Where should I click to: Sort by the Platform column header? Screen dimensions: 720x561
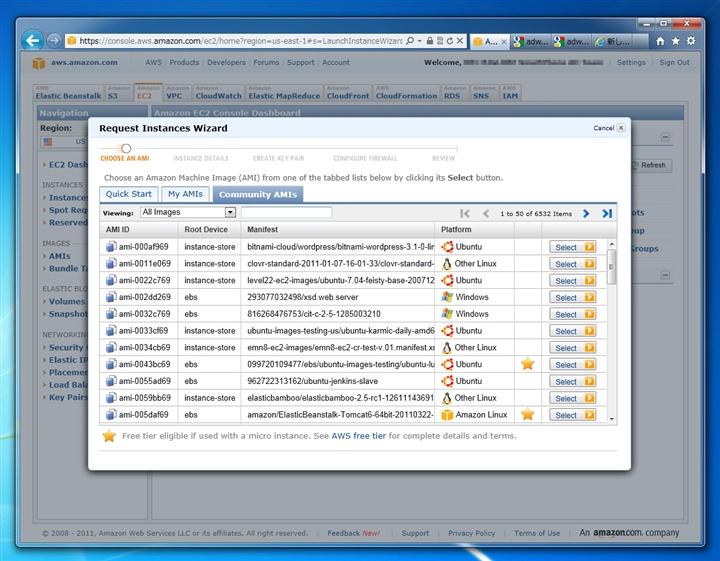click(456, 229)
